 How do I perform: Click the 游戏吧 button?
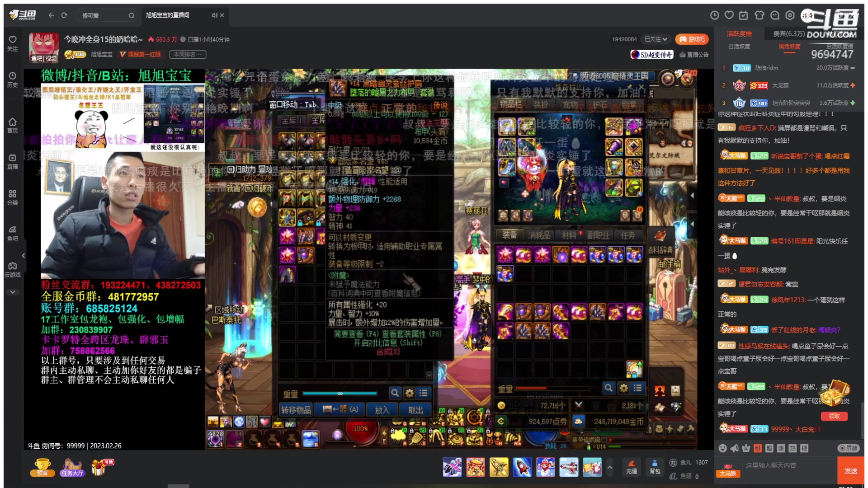tap(692, 39)
